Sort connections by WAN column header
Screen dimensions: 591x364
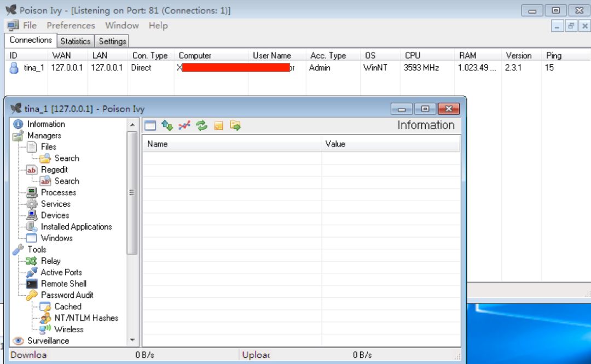68,56
